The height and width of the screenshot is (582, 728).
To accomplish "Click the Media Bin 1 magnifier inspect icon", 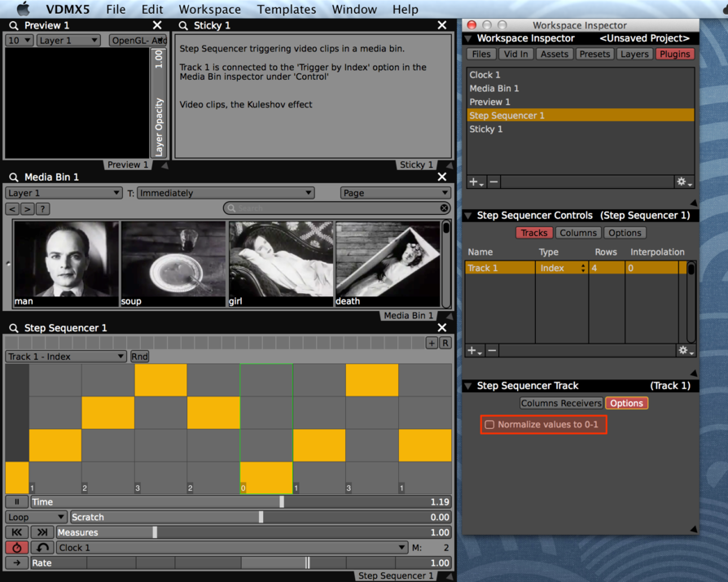I will coord(14,177).
